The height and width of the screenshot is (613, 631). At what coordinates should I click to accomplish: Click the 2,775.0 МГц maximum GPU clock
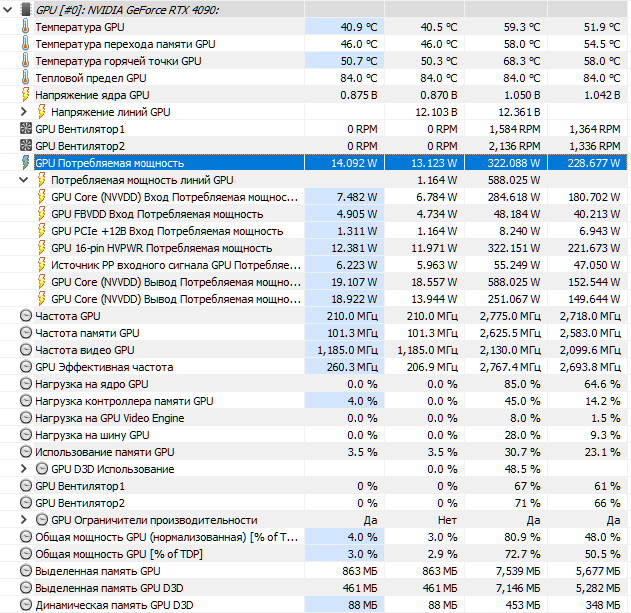pos(510,316)
